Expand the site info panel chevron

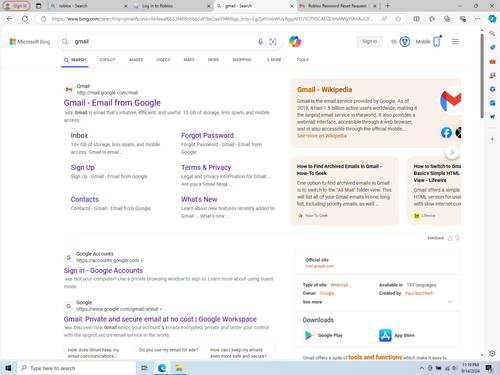450,302
